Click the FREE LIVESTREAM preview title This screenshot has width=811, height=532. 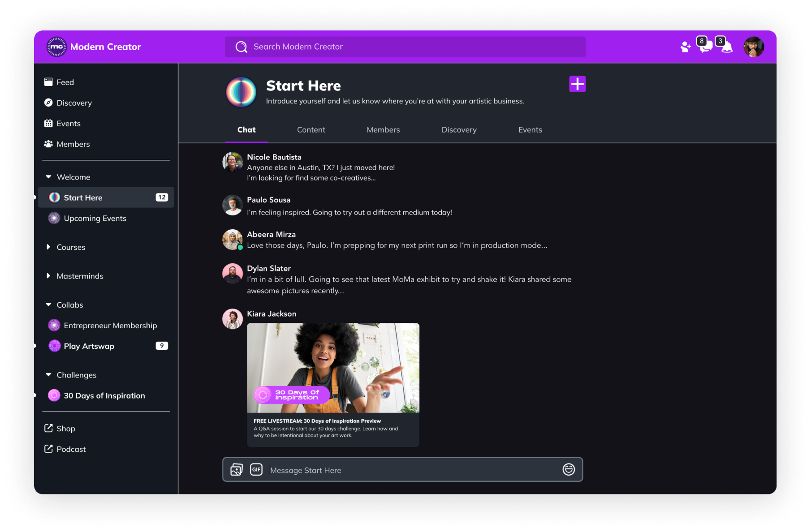317,421
